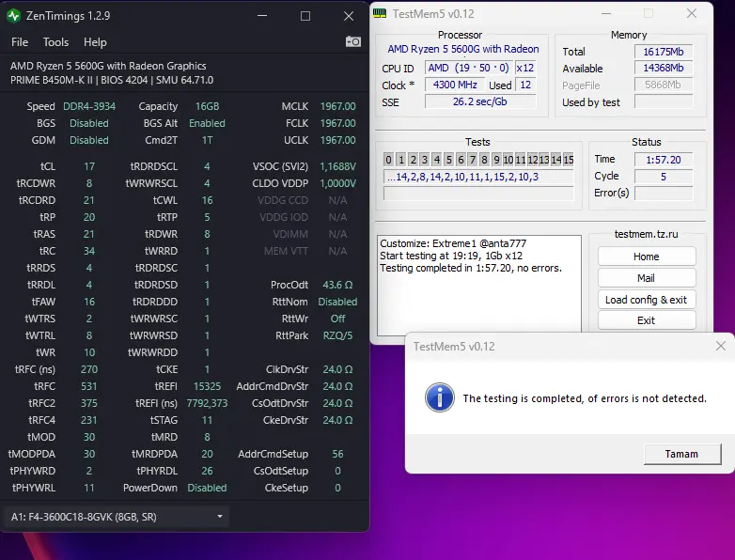Expand the A1: F4-3600C18-8GVK module dropdown

coord(117,517)
